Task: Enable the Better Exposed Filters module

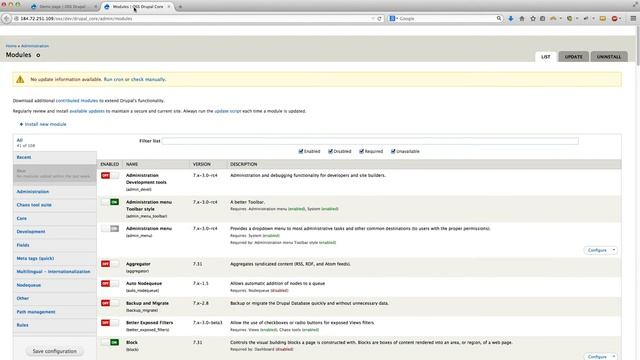Action: tap(110, 323)
